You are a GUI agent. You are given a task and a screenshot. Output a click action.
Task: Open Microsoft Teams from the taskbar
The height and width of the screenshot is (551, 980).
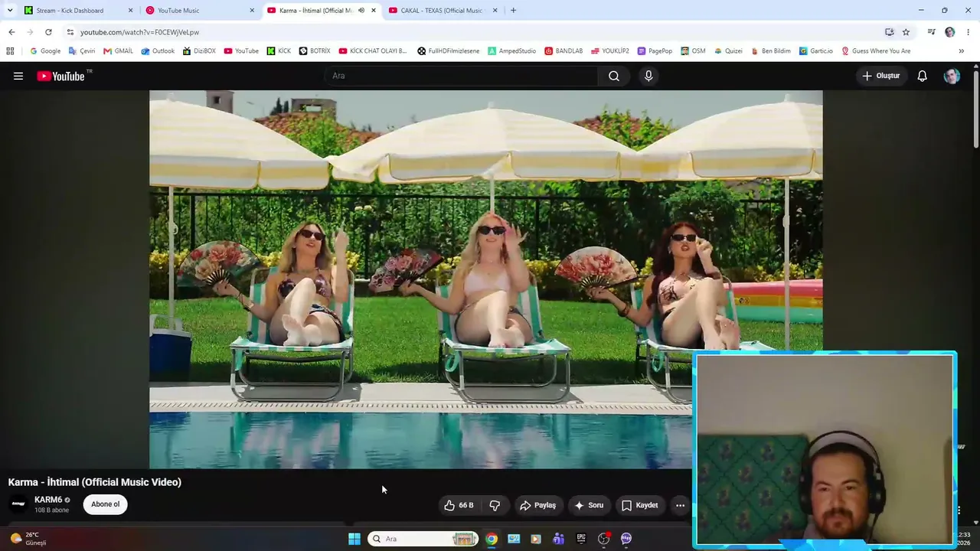(x=558, y=539)
